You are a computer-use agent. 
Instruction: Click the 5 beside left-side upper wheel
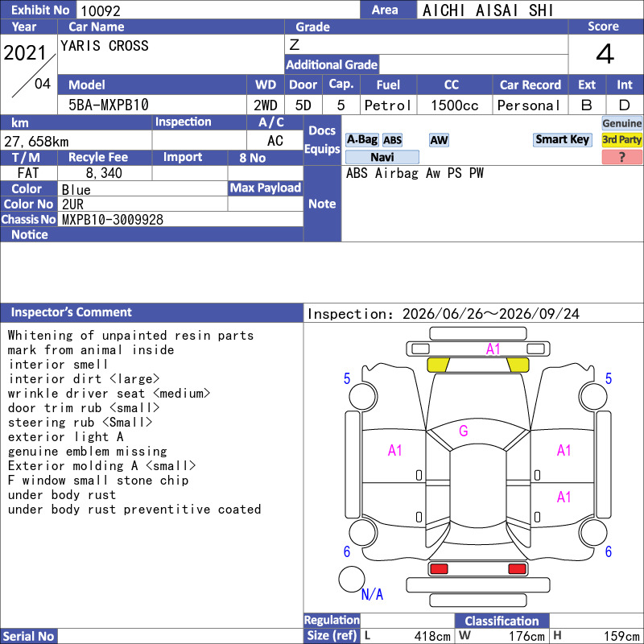coord(347,378)
